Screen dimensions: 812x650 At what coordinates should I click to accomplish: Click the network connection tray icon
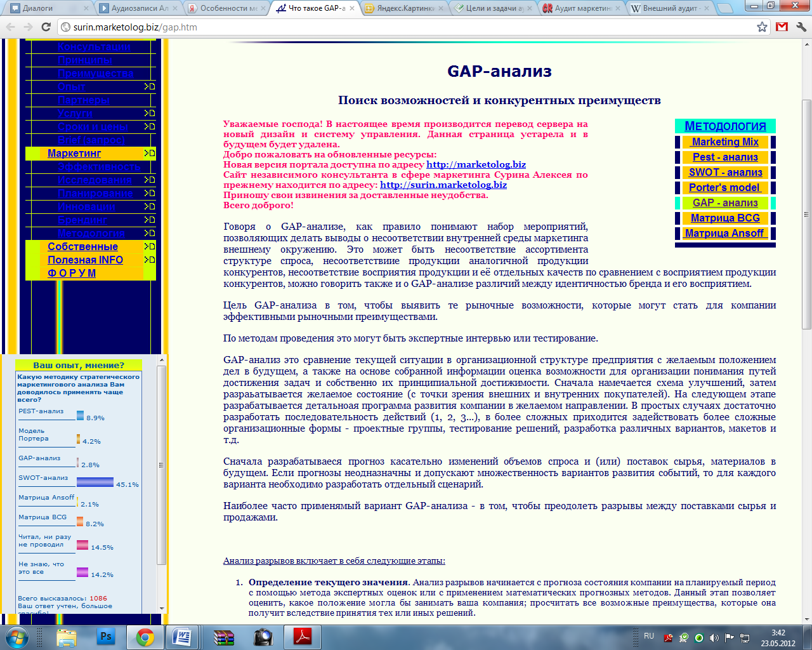point(745,637)
